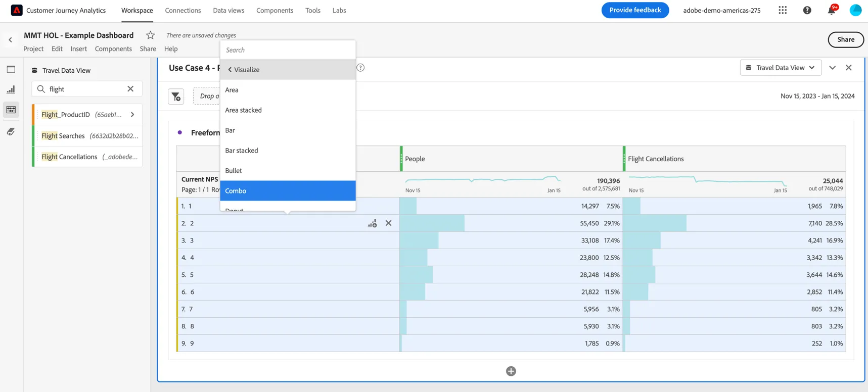Screen dimensions: 868x392
Task: Click the panel date range
Action: (817, 96)
